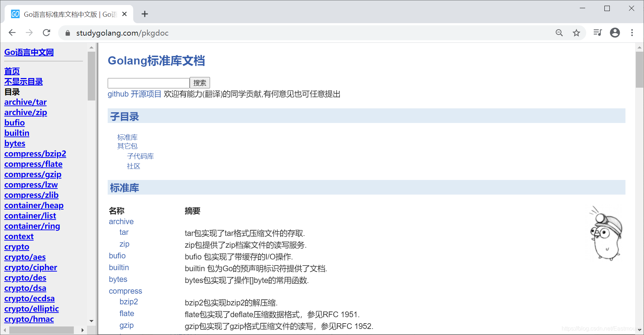Open crypto/des in the sidebar
644x335 pixels.
(x=25, y=278)
